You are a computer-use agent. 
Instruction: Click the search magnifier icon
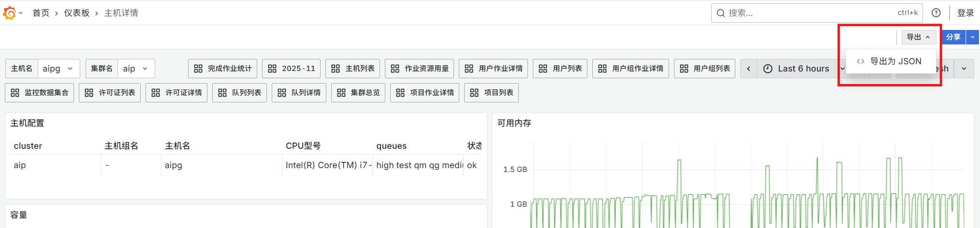[x=720, y=13]
